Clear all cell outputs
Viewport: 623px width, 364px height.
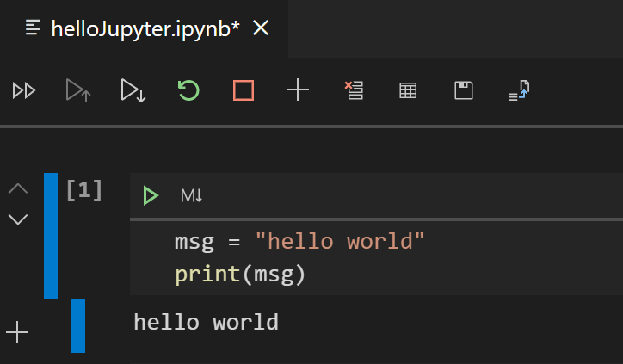(353, 90)
